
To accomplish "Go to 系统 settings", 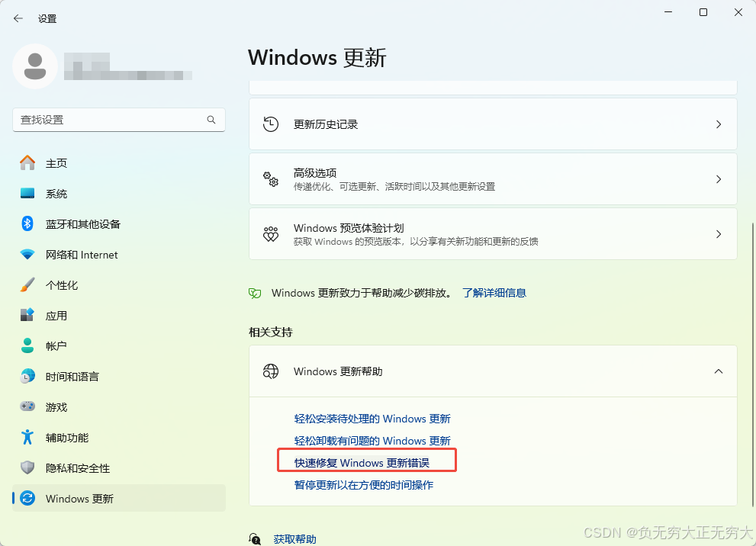I will point(118,193).
